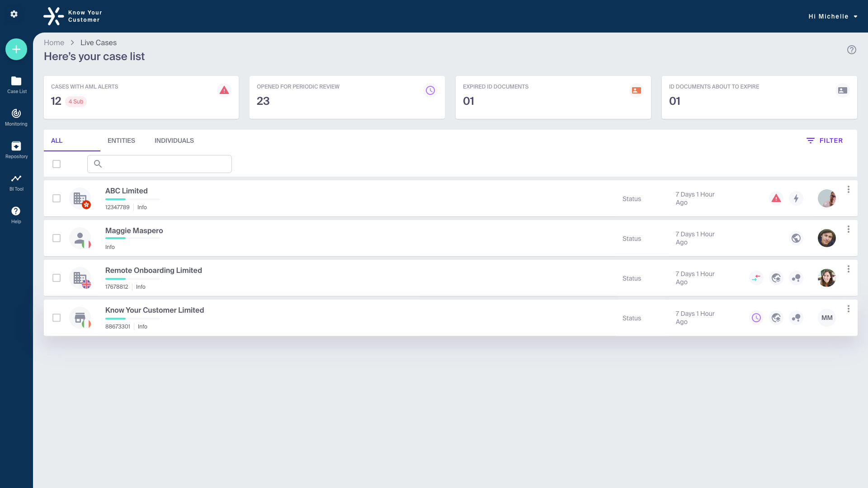This screenshot has height=488, width=868.
Task: Click the Know Your Customer logo
Action: (73, 16)
